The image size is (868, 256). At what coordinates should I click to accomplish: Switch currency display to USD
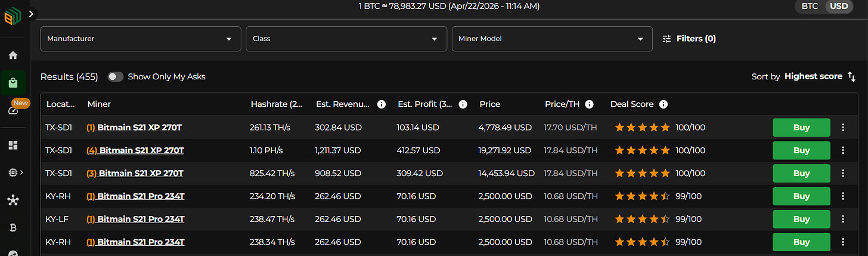tap(839, 6)
